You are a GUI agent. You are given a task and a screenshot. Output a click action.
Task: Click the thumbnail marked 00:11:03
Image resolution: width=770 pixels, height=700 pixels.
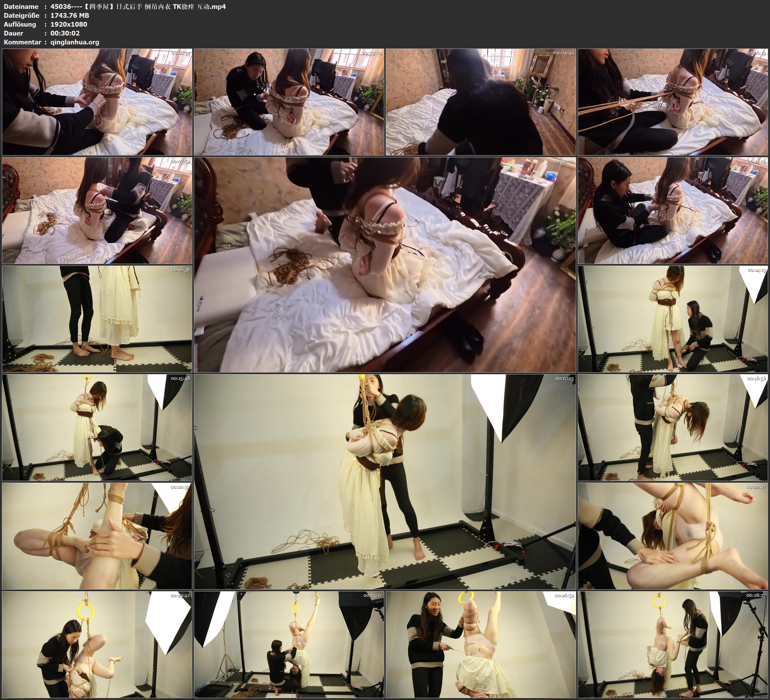673,210
